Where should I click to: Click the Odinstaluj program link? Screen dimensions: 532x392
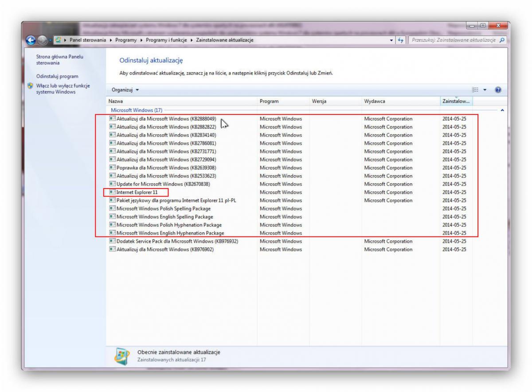tap(57, 76)
